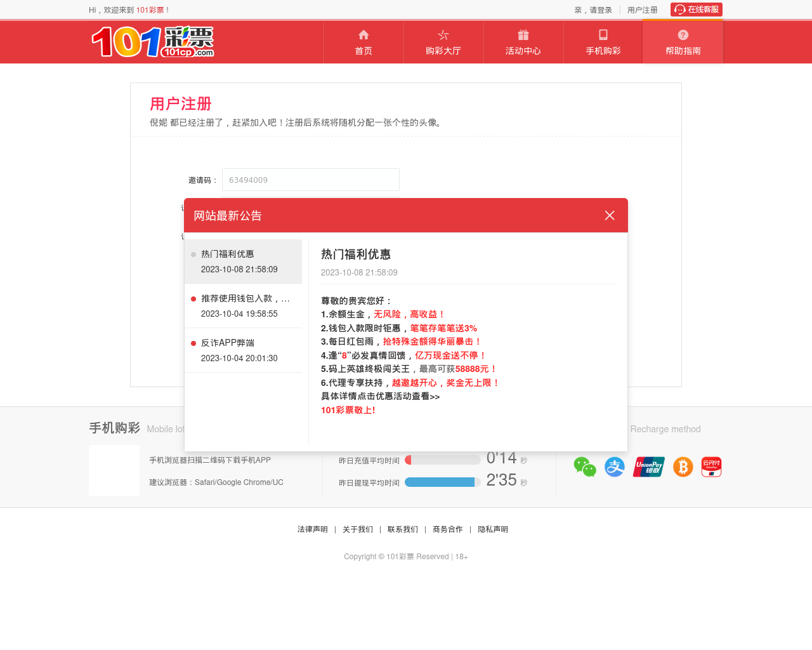Click the 0'14 recharge time value
The image size is (812, 650).
coord(502,458)
